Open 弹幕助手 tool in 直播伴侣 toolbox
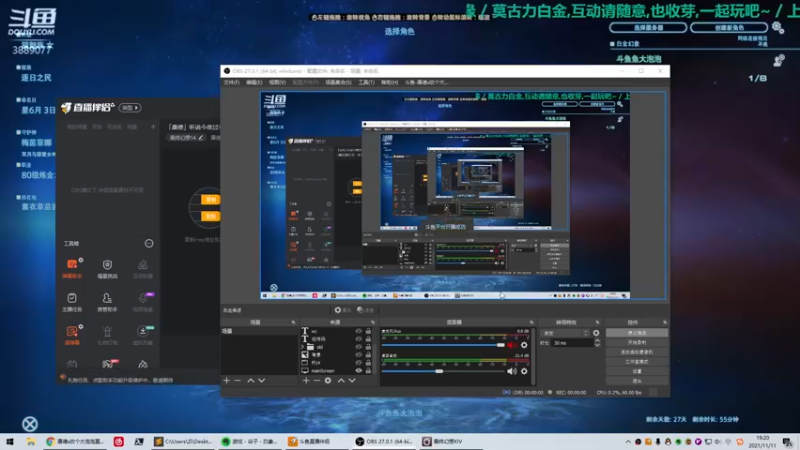This screenshot has height=450, width=800. (72, 268)
